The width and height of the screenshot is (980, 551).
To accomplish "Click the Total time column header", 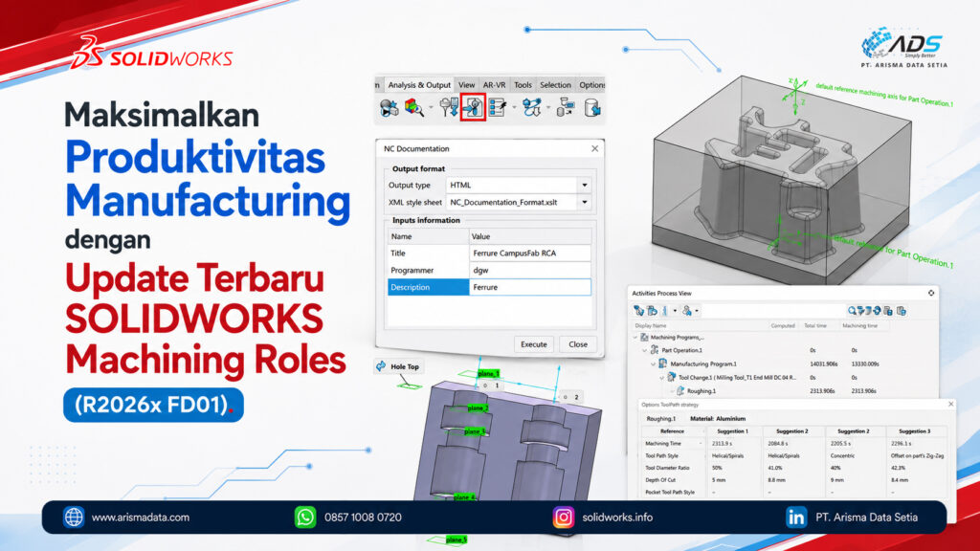I will pos(815,325).
